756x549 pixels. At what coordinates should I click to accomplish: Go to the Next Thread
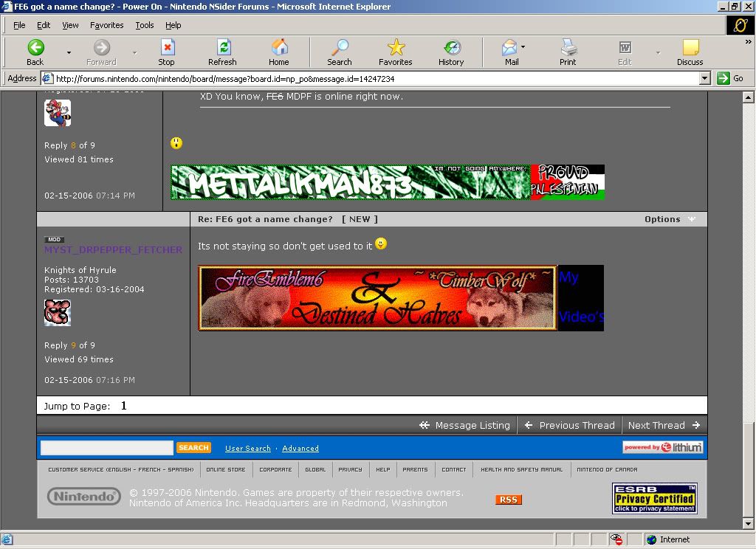tap(664, 425)
